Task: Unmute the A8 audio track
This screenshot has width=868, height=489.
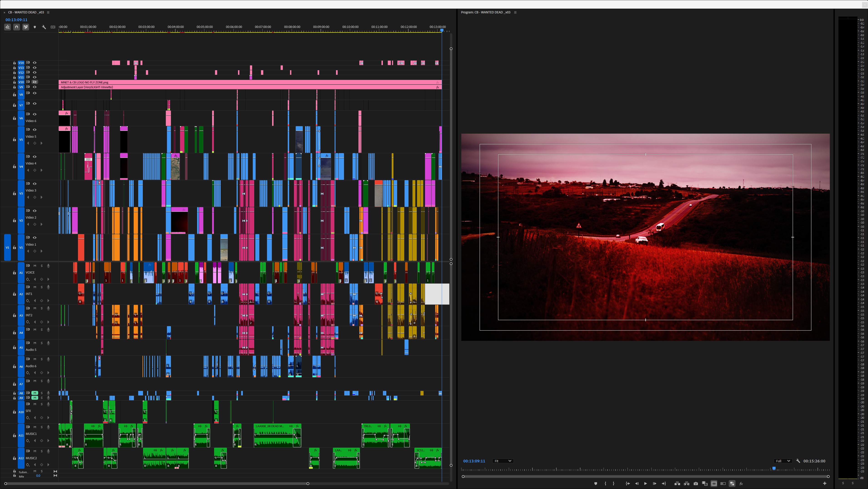Action: click(35, 393)
